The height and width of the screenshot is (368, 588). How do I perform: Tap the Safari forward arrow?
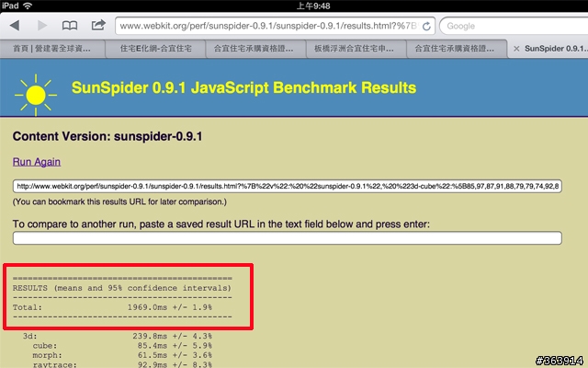[x=42, y=26]
